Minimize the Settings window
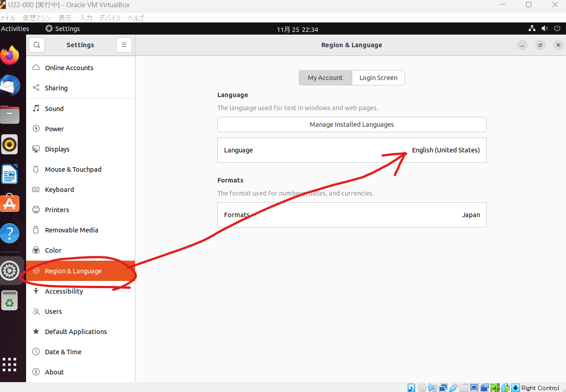 (522, 45)
